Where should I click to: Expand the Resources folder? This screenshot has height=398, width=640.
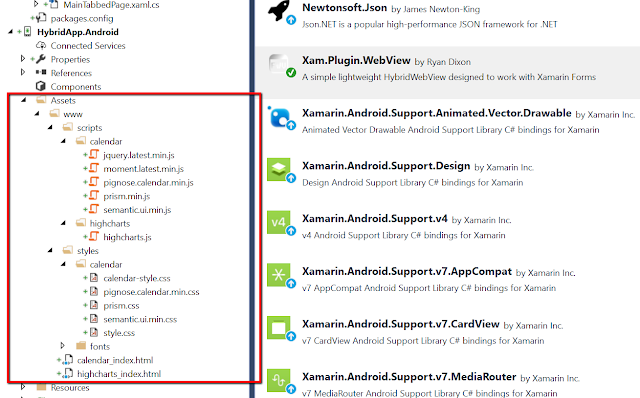pos(23,387)
